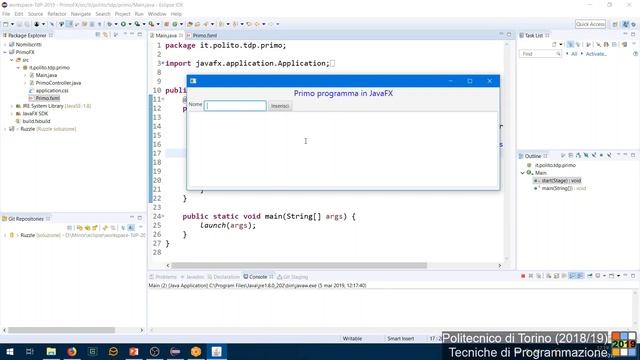Click the Activate... link in Task List

(596, 53)
